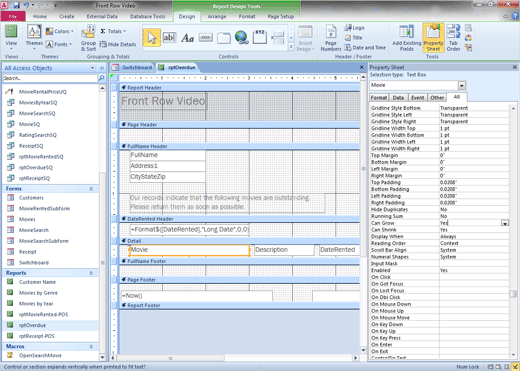The width and height of the screenshot is (520, 371).
Task: Open the Page Setup tab
Action: pos(281,16)
